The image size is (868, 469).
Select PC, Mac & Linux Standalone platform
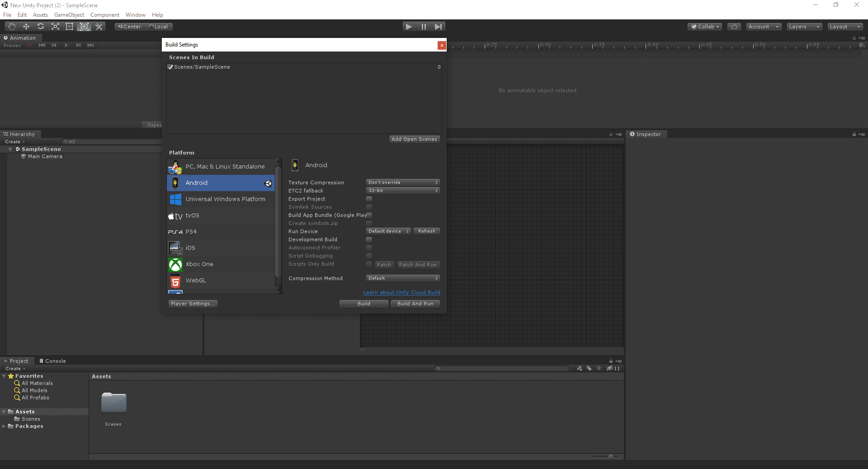pos(221,167)
